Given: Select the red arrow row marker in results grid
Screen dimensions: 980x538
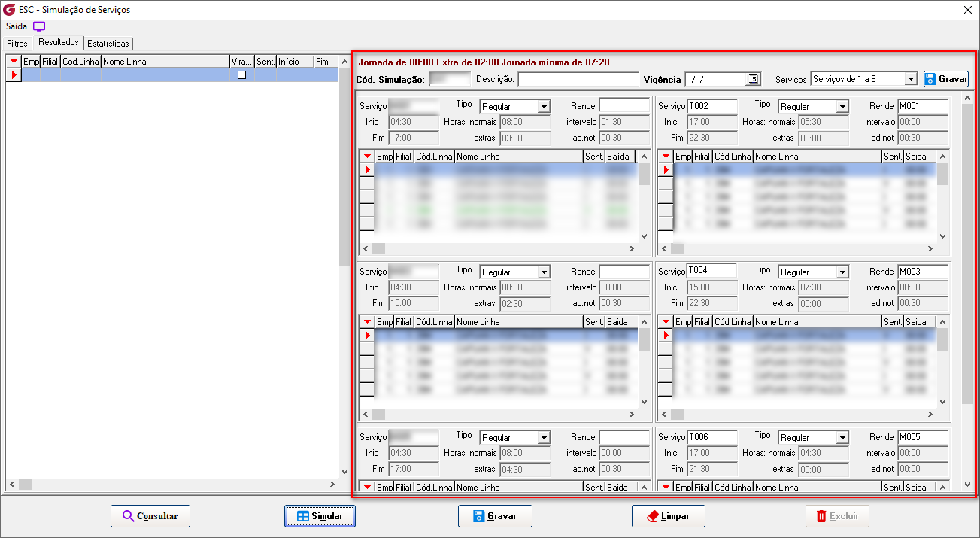Looking at the screenshot, I should pos(14,75).
